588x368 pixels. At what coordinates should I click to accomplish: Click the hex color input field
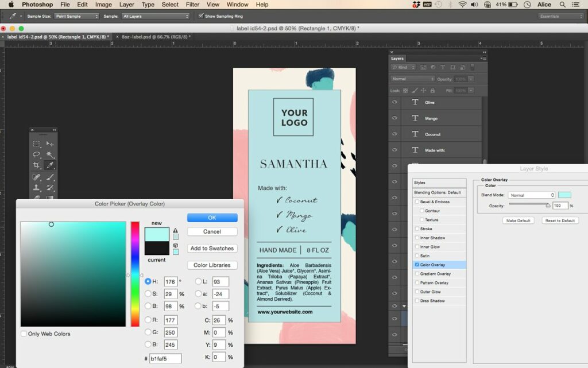click(x=167, y=358)
